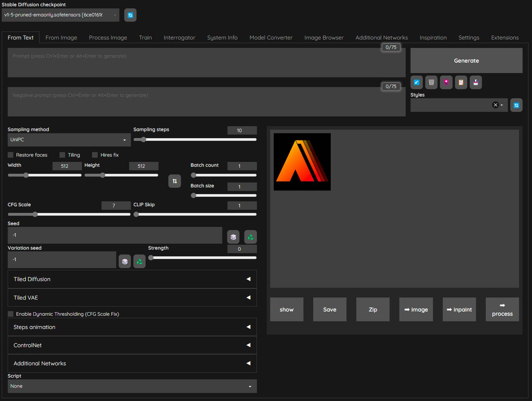Click the blue arrow read-prompt icon
This screenshot has height=401, width=532.
(416, 82)
